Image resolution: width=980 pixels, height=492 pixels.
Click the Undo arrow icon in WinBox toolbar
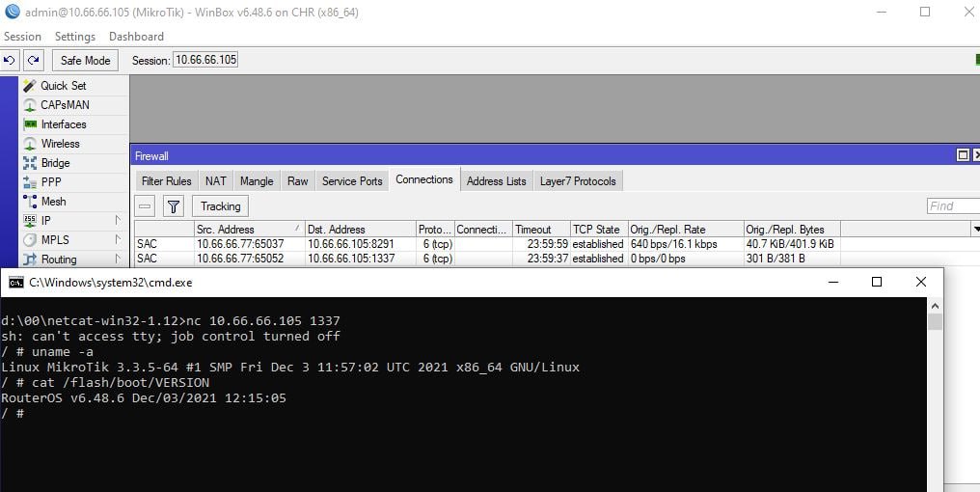click(x=10, y=61)
